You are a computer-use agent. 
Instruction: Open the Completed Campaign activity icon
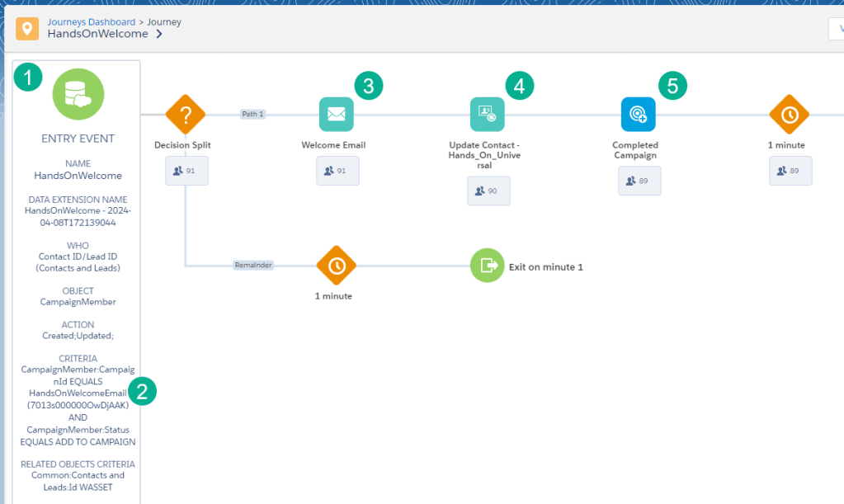click(x=638, y=115)
